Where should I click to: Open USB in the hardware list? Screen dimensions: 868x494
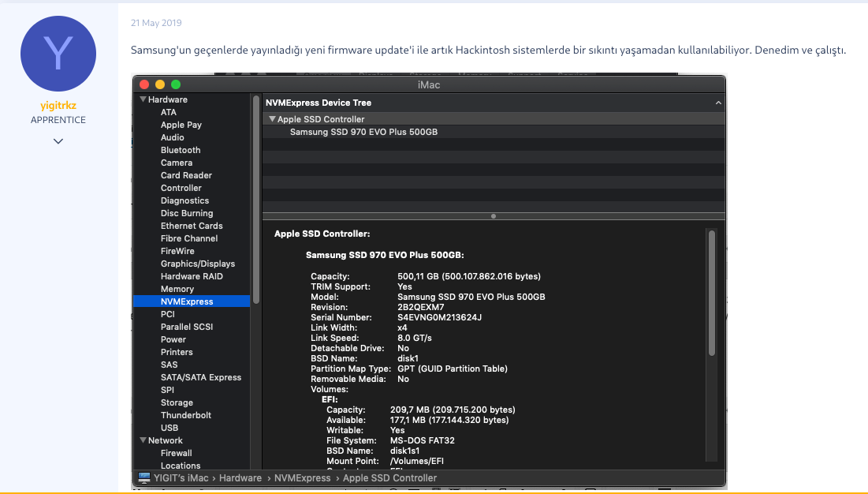(x=170, y=428)
